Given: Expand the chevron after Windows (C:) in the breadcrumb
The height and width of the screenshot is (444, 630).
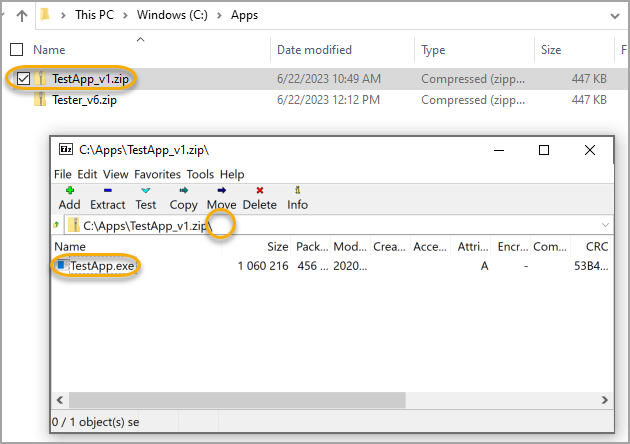Looking at the screenshot, I should pyautogui.click(x=221, y=17).
